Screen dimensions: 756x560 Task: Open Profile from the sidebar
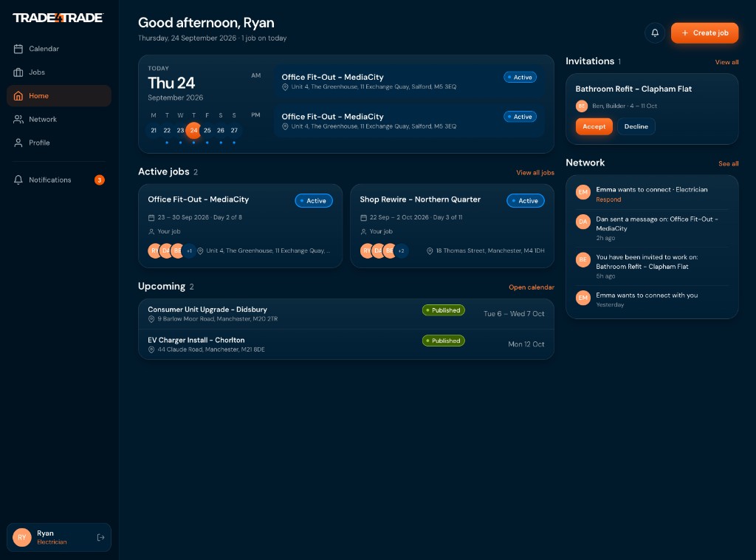tap(59, 143)
